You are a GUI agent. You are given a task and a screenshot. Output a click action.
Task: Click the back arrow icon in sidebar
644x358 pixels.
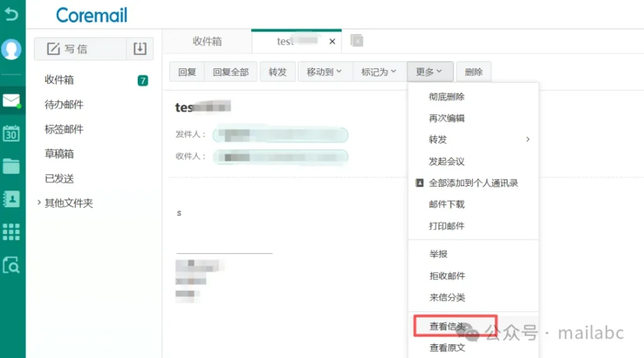(x=11, y=14)
